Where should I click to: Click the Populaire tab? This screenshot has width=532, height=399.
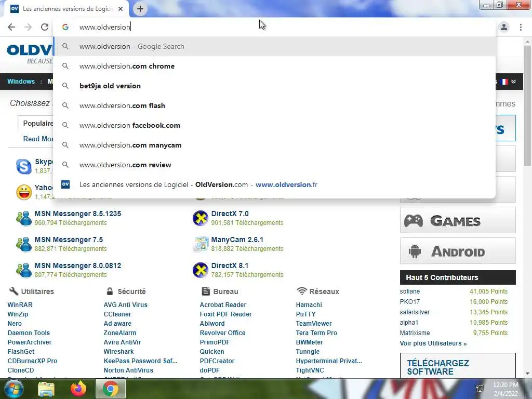pyautogui.click(x=37, y=124)
